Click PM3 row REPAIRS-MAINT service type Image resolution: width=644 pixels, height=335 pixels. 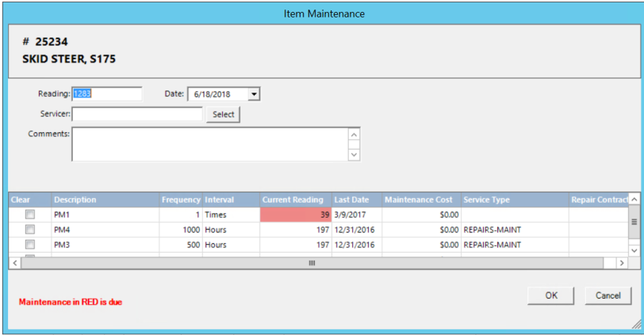point(515,245)
